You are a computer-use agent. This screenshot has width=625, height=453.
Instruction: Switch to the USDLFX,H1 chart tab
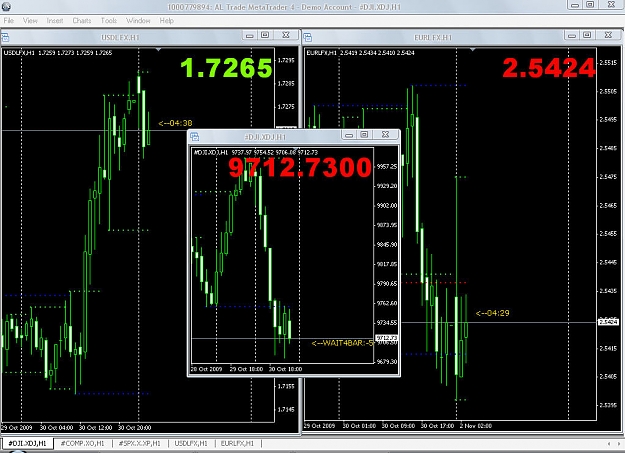tap(191, 443)
